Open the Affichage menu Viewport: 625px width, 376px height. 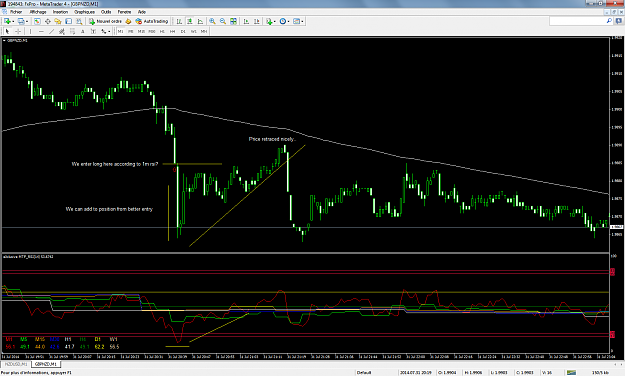[38, 12]
